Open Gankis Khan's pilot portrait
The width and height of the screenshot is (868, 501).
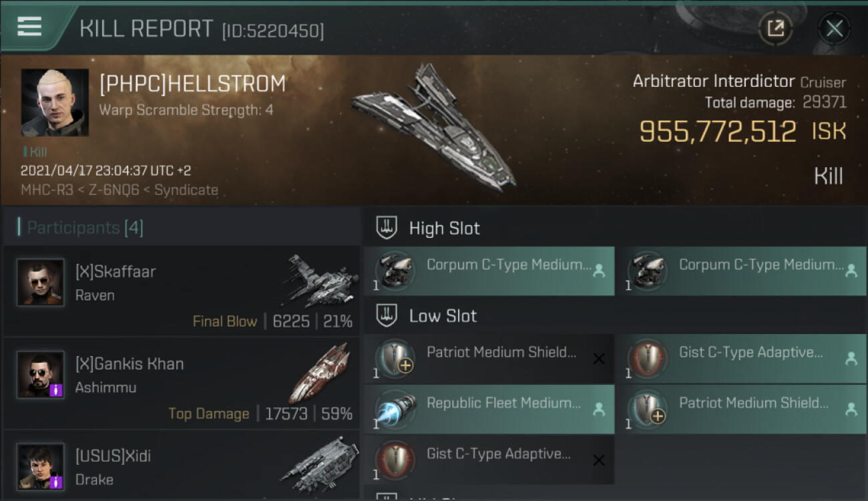pos(41,375)
